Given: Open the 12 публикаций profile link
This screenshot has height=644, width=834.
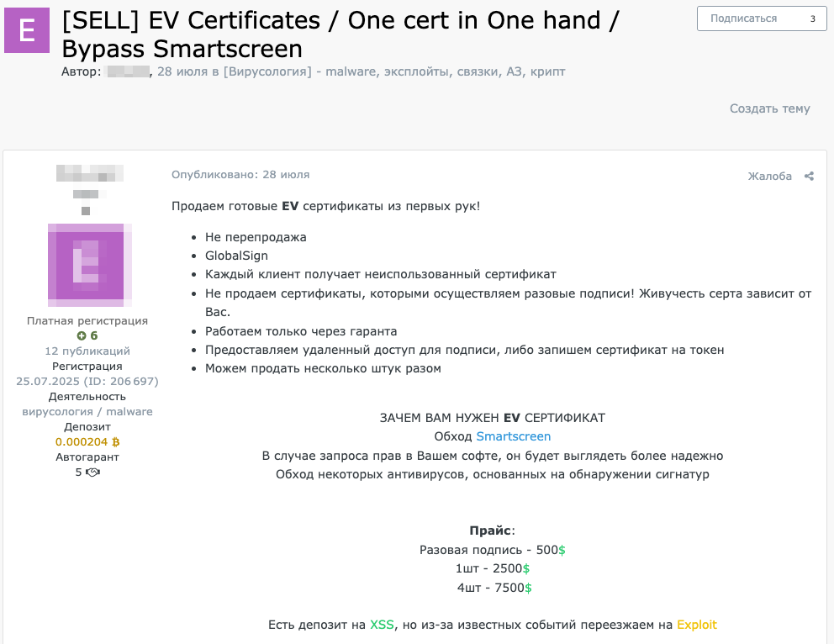Looking at the screenshot, I should pos(87,351).
